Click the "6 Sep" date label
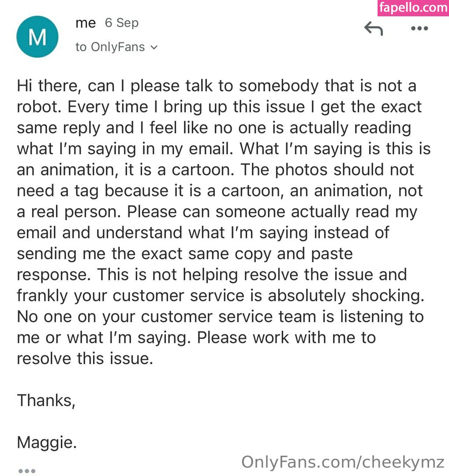449x476 pixels. 122,23
